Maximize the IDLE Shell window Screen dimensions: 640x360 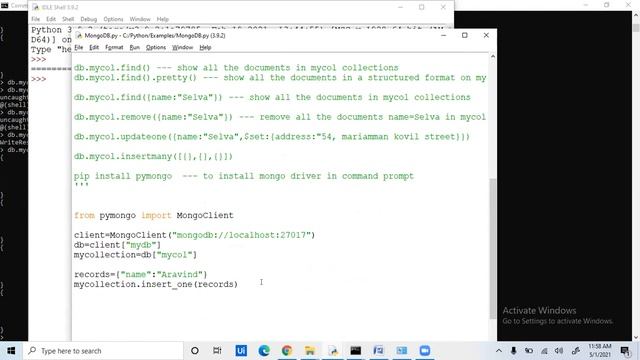(422, 7)
